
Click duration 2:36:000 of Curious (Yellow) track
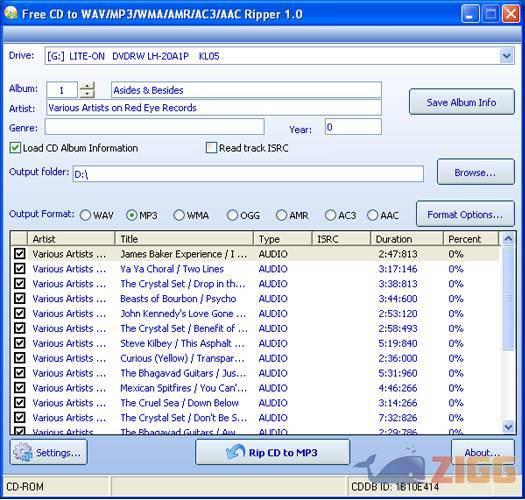coord(398,358)
